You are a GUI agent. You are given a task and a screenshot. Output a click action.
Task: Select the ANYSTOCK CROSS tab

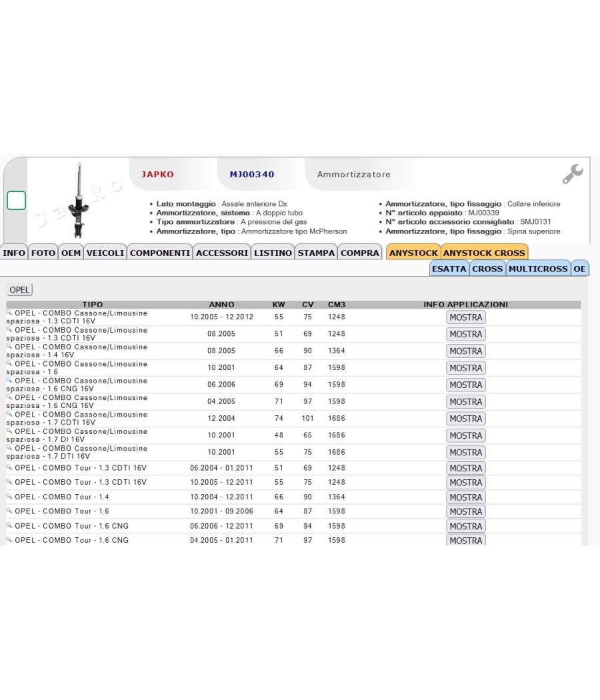tap(484, 253)
